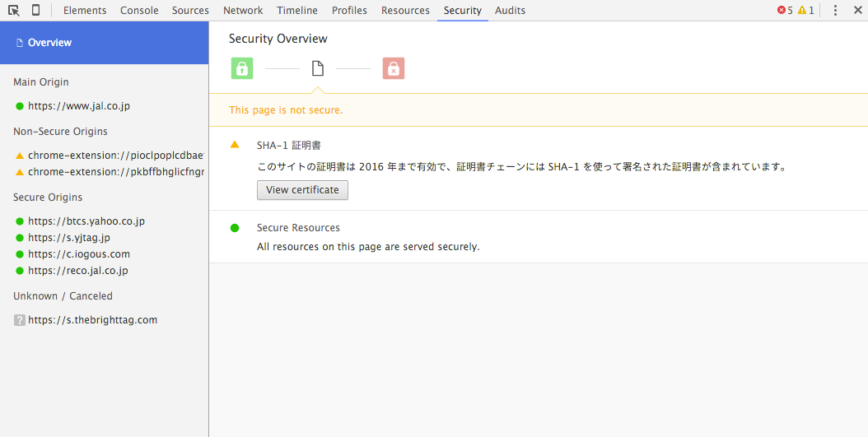The height and width of the screenshot is (437, 868).
Task: Click the green secure lock icon
Action: coord(242,68)
